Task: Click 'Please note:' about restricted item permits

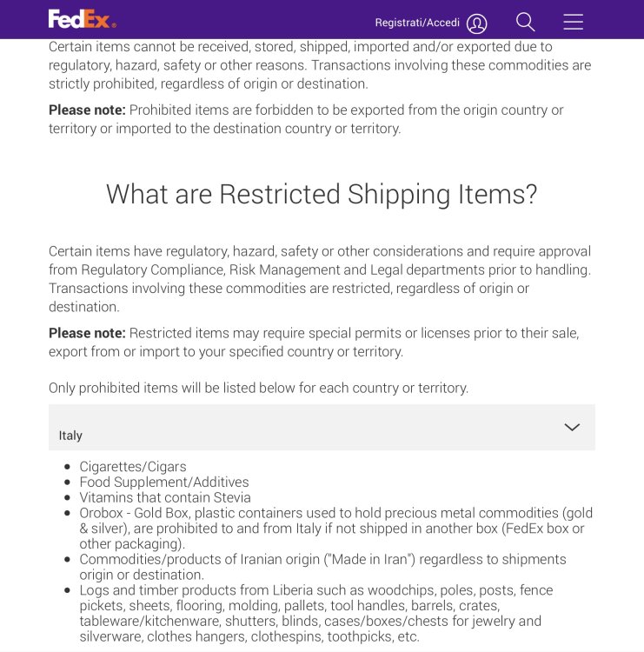Action: [87, 333]
